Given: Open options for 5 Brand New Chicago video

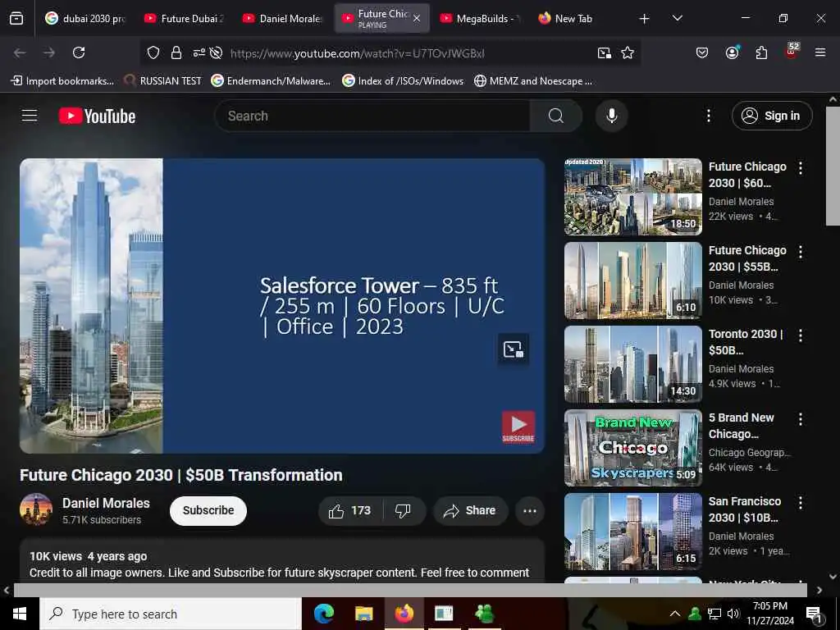Looking at the screenshot, I should 801,419.
